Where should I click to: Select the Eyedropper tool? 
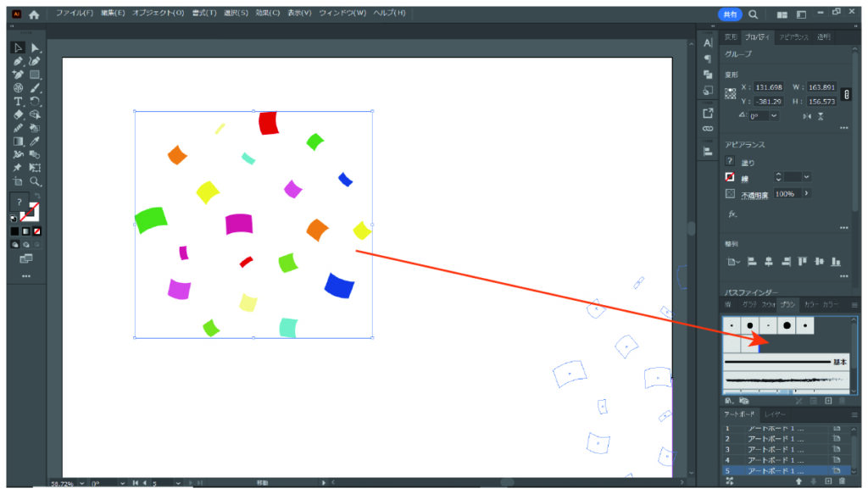pos(35,141)
